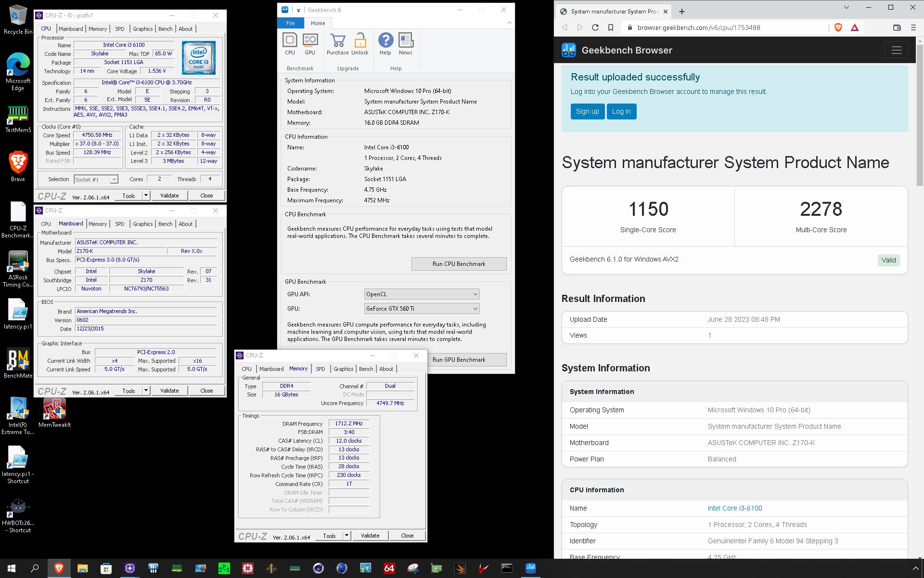Click the Log in button

click(621, 111)
